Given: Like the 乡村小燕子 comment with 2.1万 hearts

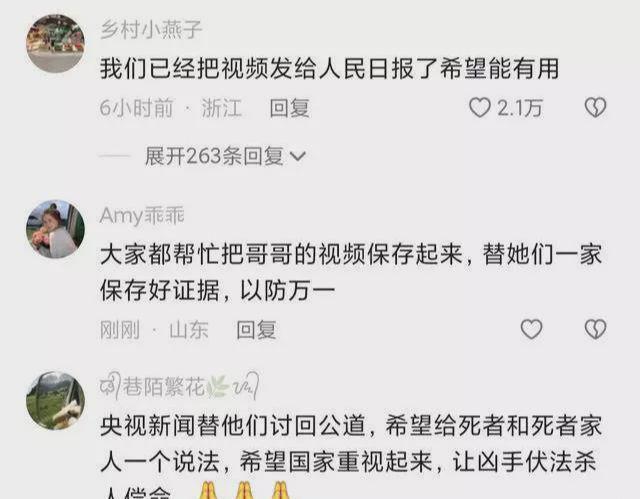Looking at the screenshot, I should coord(480,108).
